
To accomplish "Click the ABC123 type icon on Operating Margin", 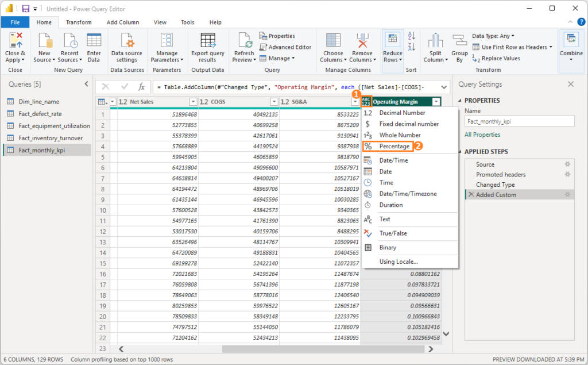I will 366,101.
